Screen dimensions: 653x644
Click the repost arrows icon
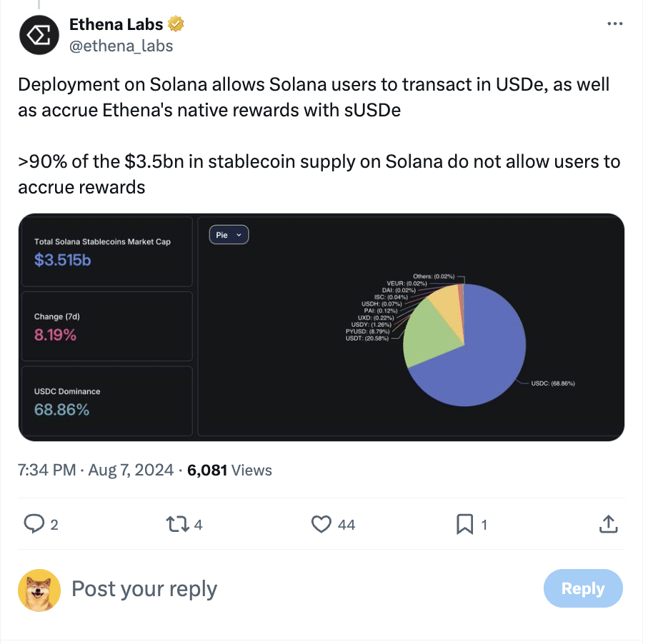tap(178, 524)
